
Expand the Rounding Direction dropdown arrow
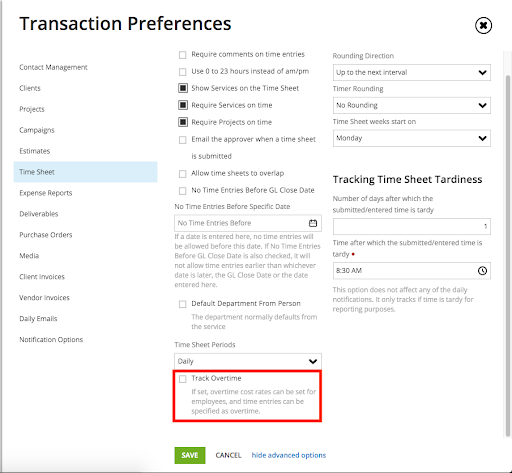click(x=482, y=72)
